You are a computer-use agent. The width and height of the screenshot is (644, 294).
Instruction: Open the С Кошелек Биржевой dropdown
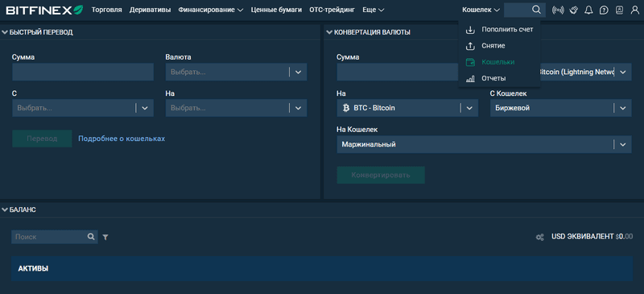pos(561,108)
